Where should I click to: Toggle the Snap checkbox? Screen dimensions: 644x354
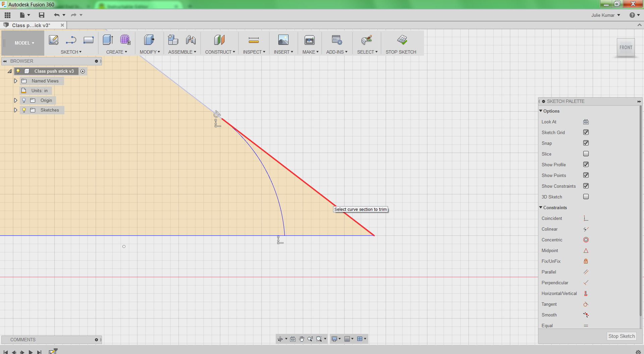coord(586,143)
